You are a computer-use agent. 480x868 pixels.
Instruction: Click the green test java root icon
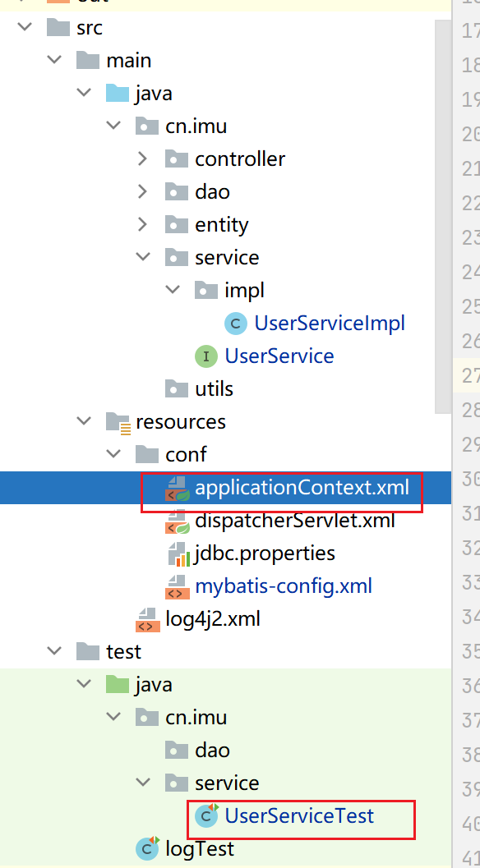[x=118, y=684]
